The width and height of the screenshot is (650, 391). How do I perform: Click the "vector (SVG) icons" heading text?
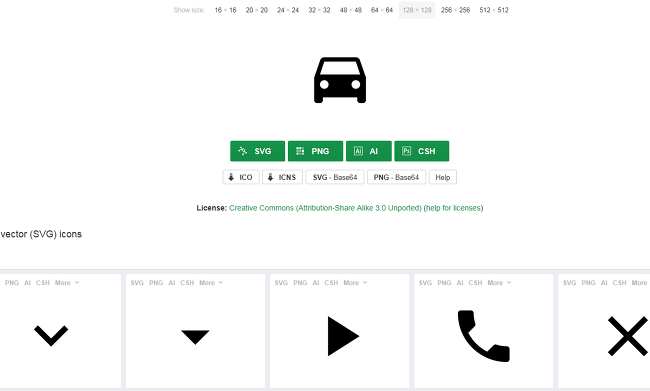click(41, 234)
